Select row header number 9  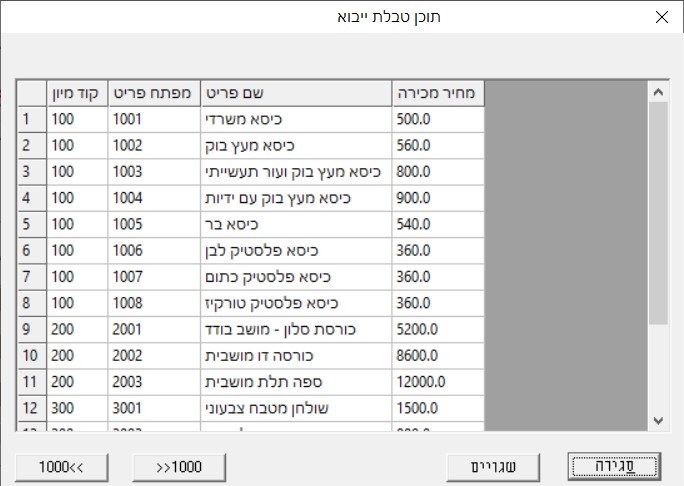coord(32,329)
